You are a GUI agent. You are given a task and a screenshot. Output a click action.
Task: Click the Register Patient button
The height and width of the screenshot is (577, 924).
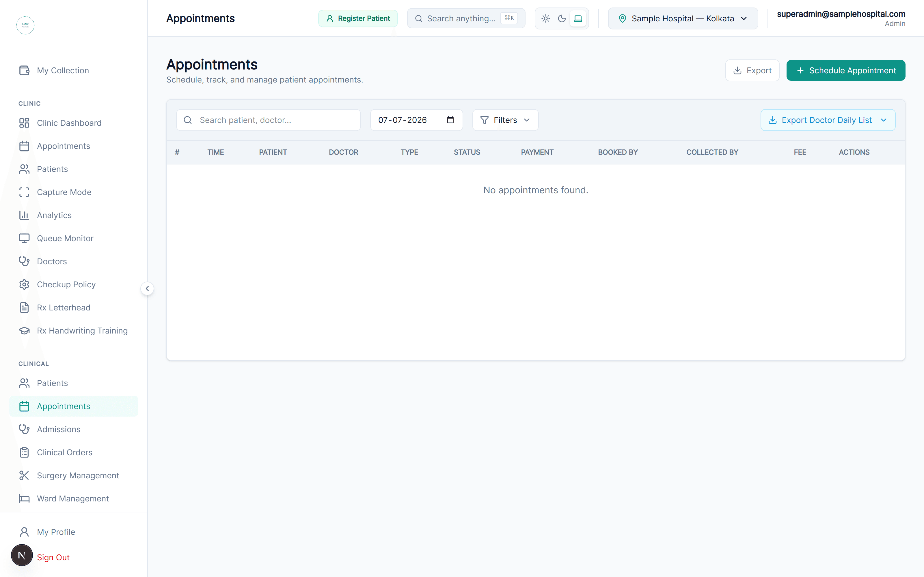pyautogui.click(x=358, y=18)
